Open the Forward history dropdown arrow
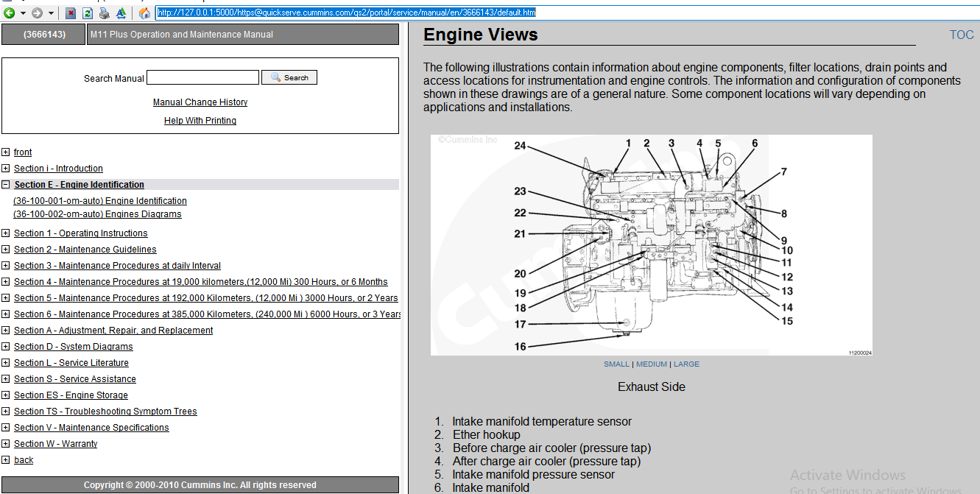The height and width of the screenshot is (494, 980). 51,13
